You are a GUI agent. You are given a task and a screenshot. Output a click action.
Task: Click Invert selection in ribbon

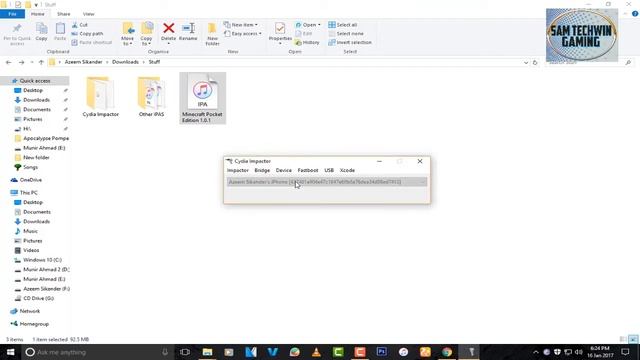point(350,42)
